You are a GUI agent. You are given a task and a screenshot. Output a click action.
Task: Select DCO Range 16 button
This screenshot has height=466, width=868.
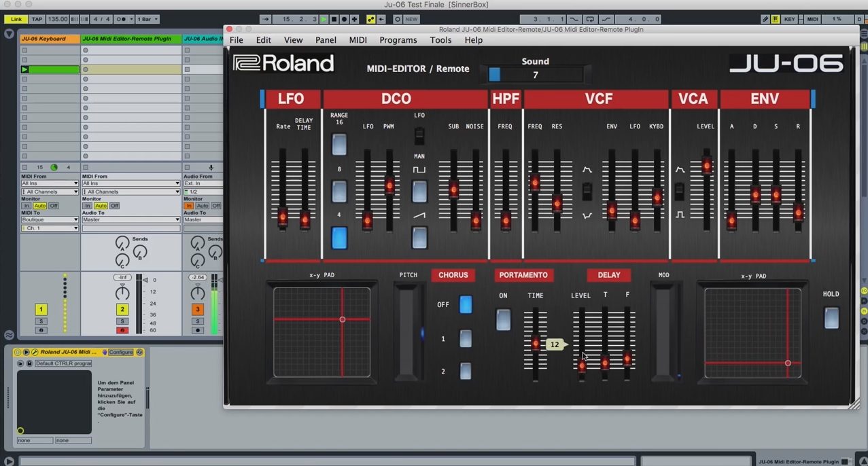point(338,145)
